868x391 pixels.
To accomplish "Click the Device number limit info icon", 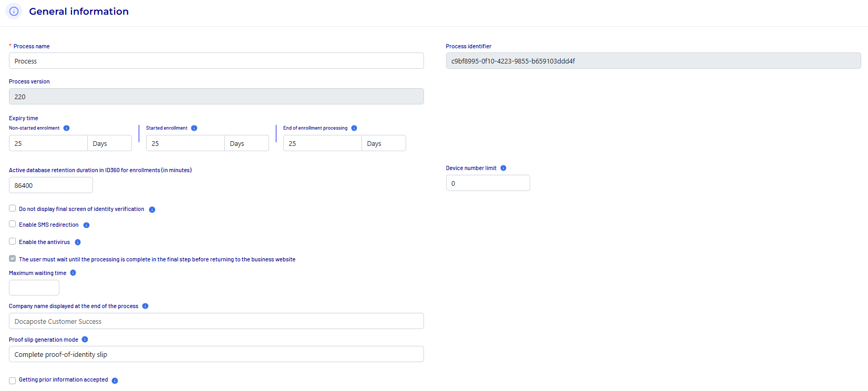I will point(503,168).
